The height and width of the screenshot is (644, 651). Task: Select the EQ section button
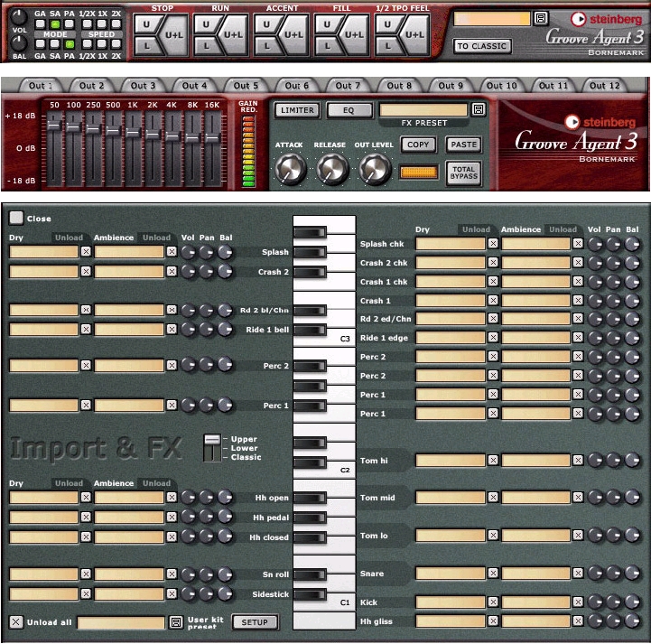click(x=349, y=110)
